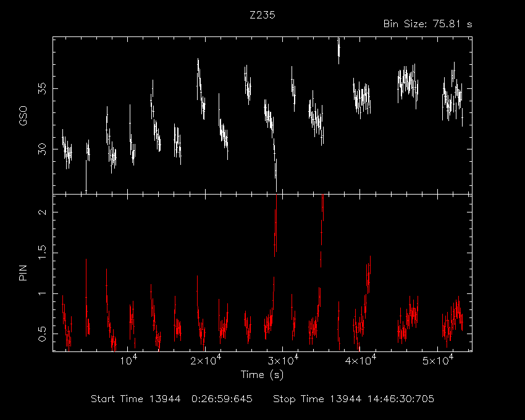Click the 0.5 tick label on PIN axis
This screenshot has height=420, width=525.
43,334
